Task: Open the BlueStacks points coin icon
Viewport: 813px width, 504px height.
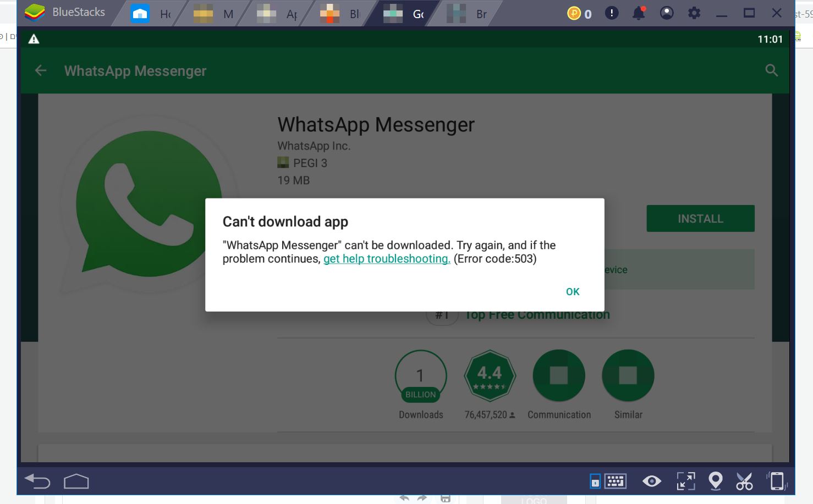Action: [x=574, y=13]
